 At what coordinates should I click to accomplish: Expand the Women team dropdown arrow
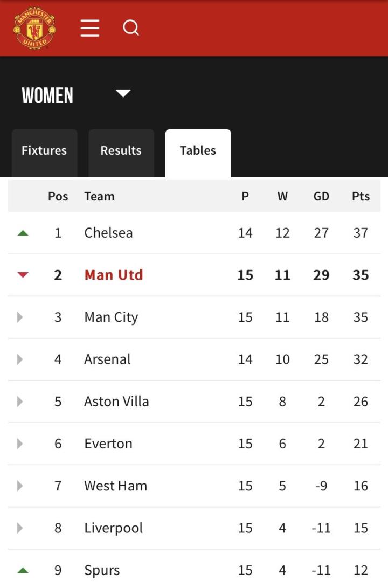[x=123, y=94]
